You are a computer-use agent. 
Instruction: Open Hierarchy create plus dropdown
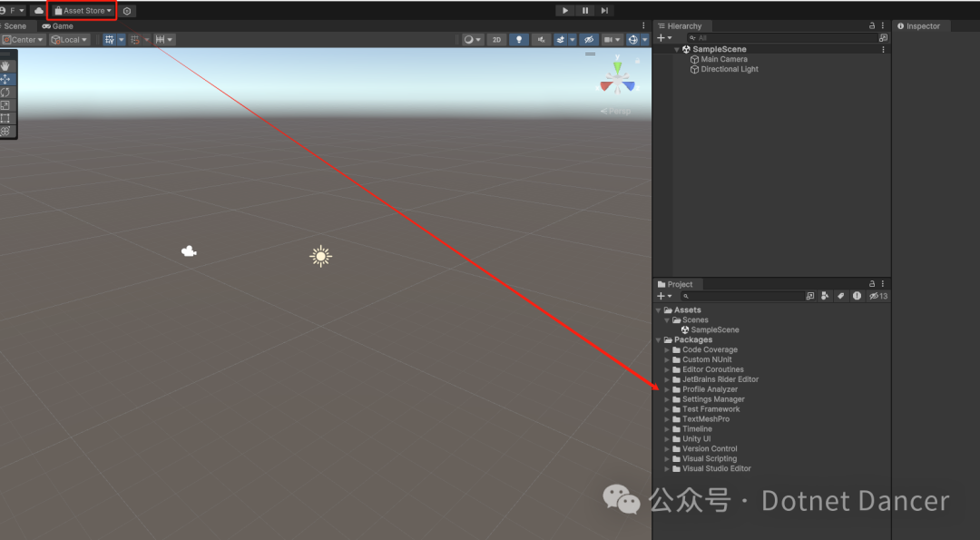pyautogui.click(x=663, y=37)
